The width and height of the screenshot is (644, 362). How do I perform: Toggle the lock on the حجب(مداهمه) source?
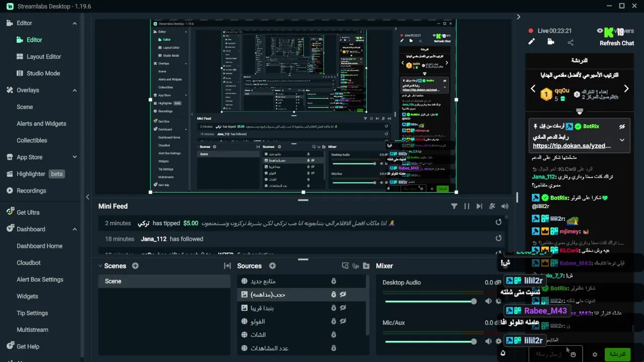[x=333, y=295]
